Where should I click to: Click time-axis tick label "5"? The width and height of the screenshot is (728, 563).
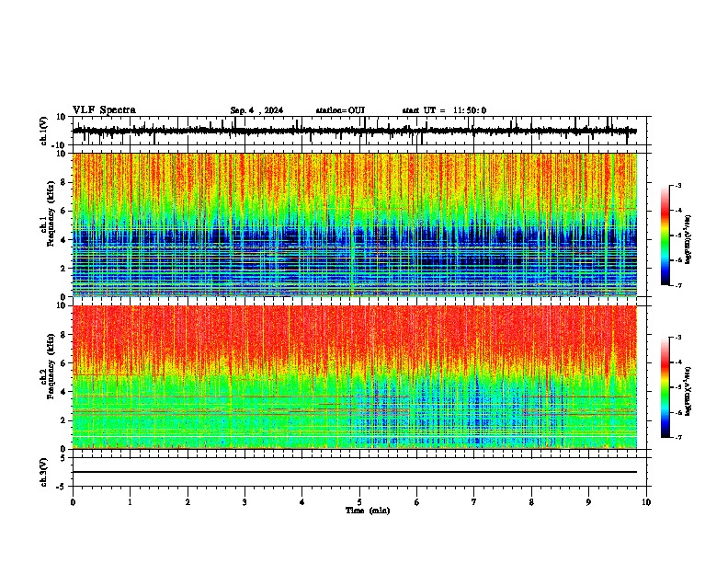pos(359,502)
